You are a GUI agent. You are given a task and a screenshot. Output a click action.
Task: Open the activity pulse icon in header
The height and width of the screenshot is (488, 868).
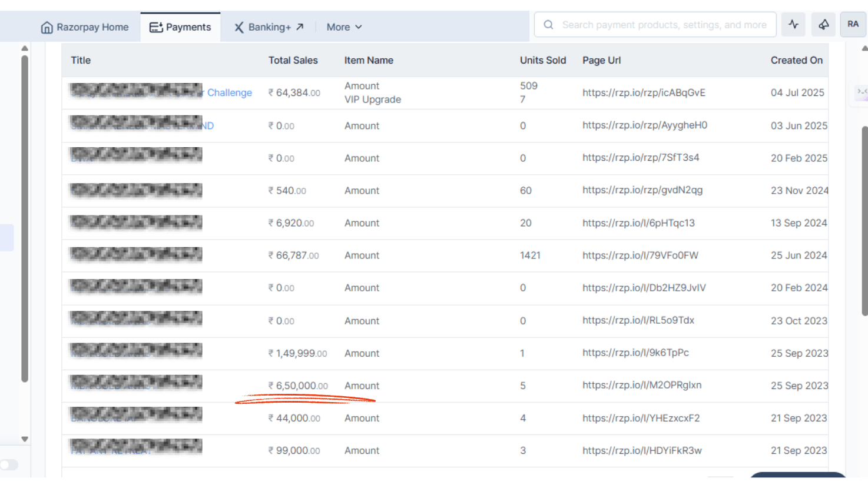pyautogui.click(x=793, y=25)
